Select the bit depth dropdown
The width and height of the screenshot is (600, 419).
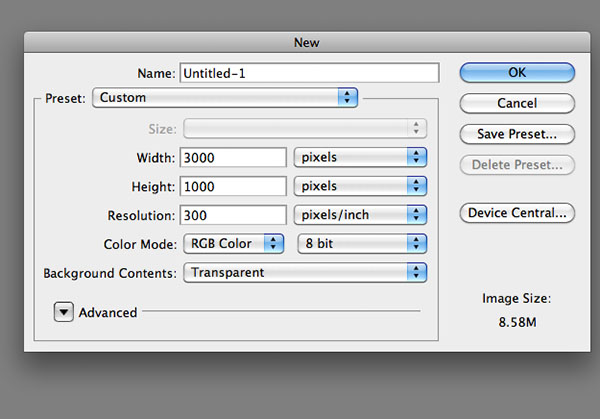[362, 243]
